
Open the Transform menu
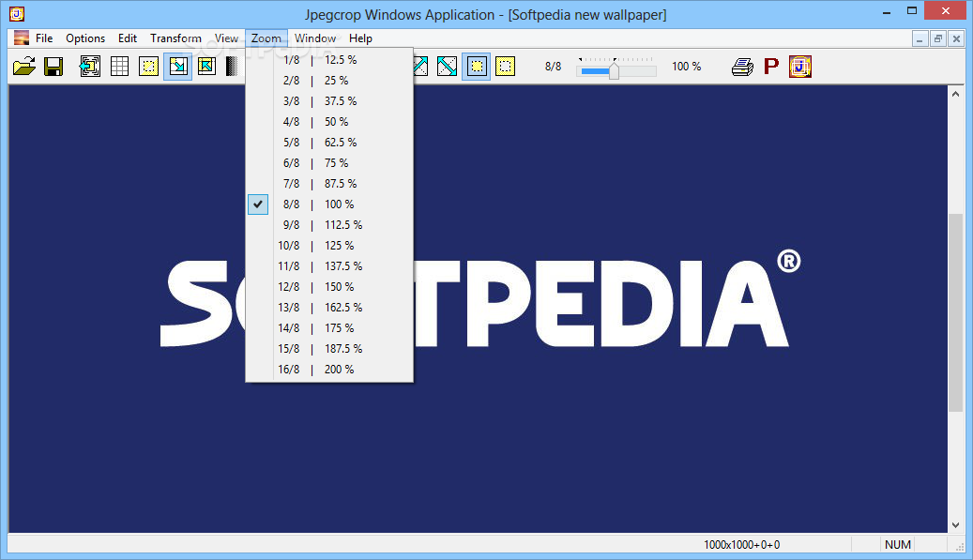coord(175,38)
